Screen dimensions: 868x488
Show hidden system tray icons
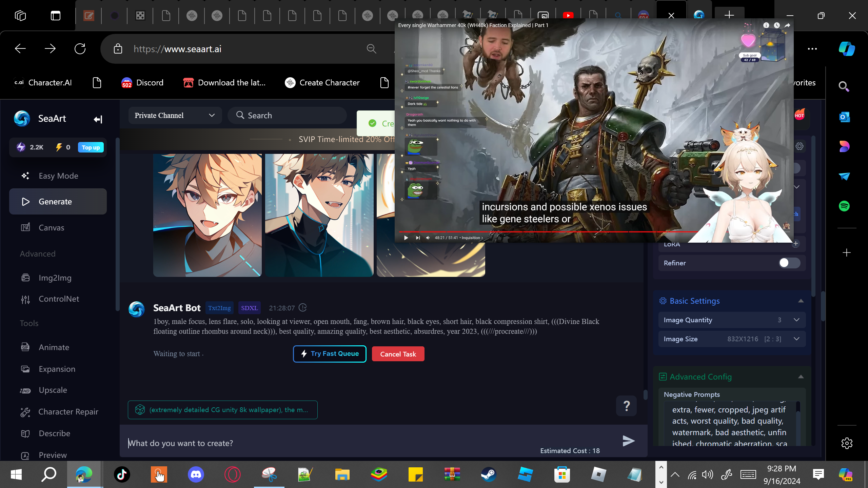(675, 474)
